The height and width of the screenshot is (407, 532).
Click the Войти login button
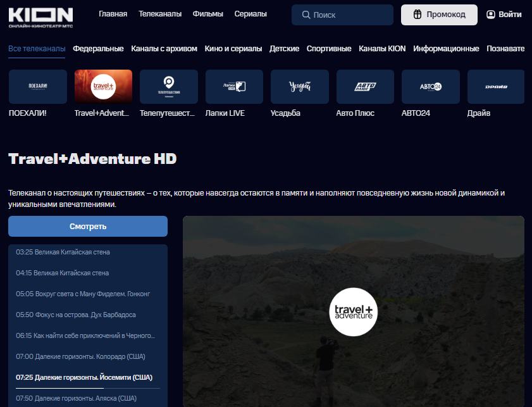pyautogui.click(x=504, y=15)
